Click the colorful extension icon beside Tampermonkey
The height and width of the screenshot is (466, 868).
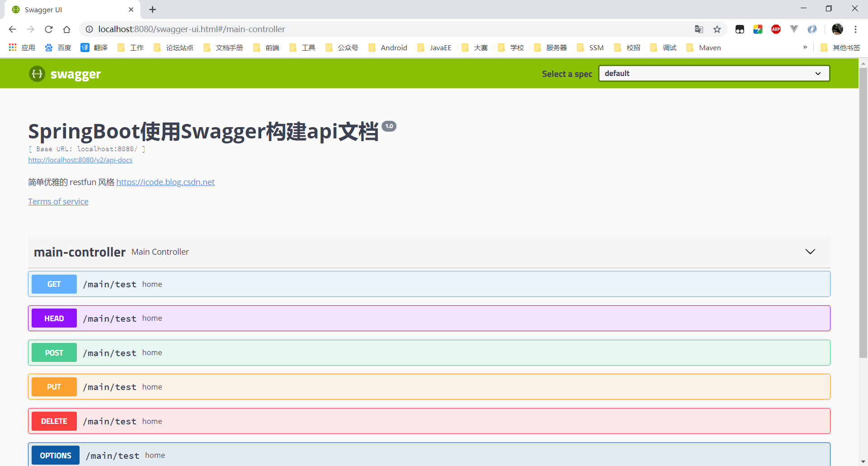(758, 29)
